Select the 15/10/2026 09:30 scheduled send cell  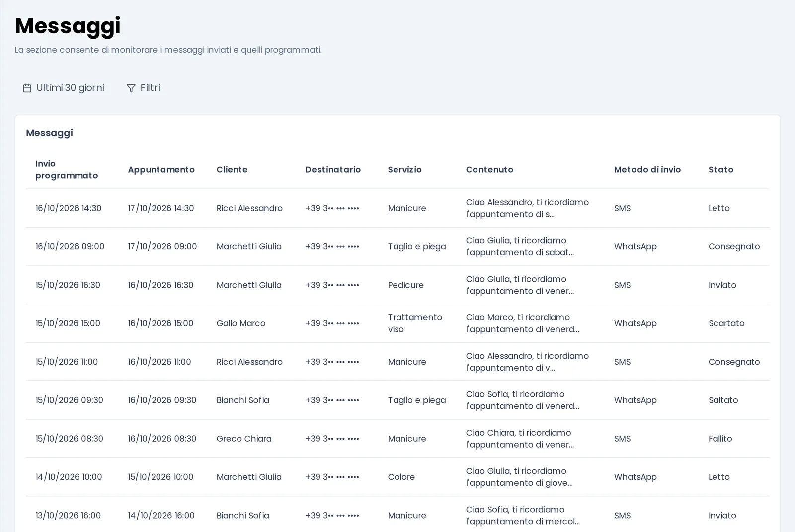click(x=69, y=400)
